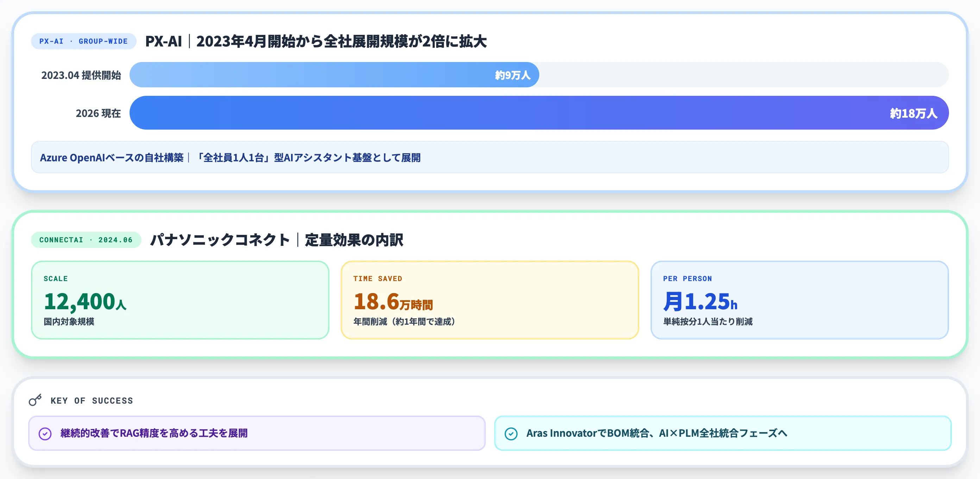Viewport: 980px width, 479px height.
Task: Click the caption 年間削減（約1年間で達成）
Action: [x=404, y=321]
